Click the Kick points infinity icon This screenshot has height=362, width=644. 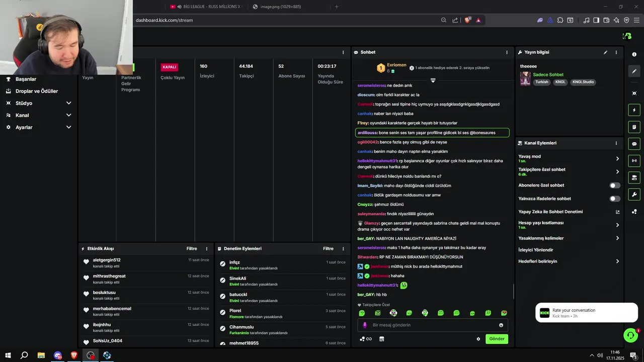[x=366, y=339]
